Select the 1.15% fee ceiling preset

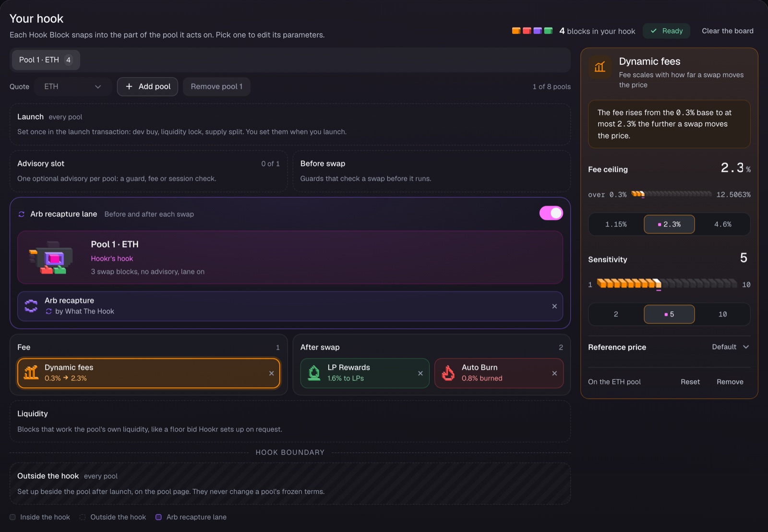tap(616, 224)
